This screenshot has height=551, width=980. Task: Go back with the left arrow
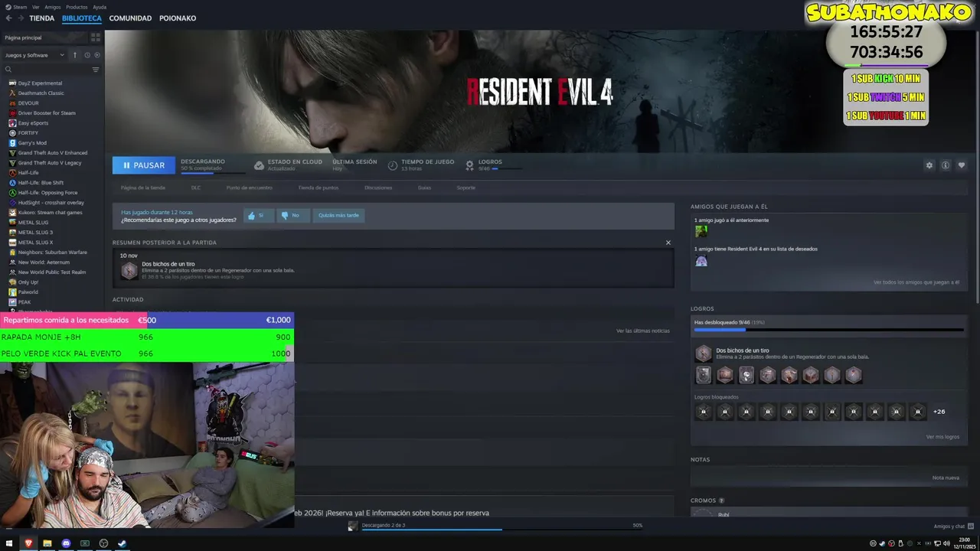pyautogui.click(x=8, y=18)
